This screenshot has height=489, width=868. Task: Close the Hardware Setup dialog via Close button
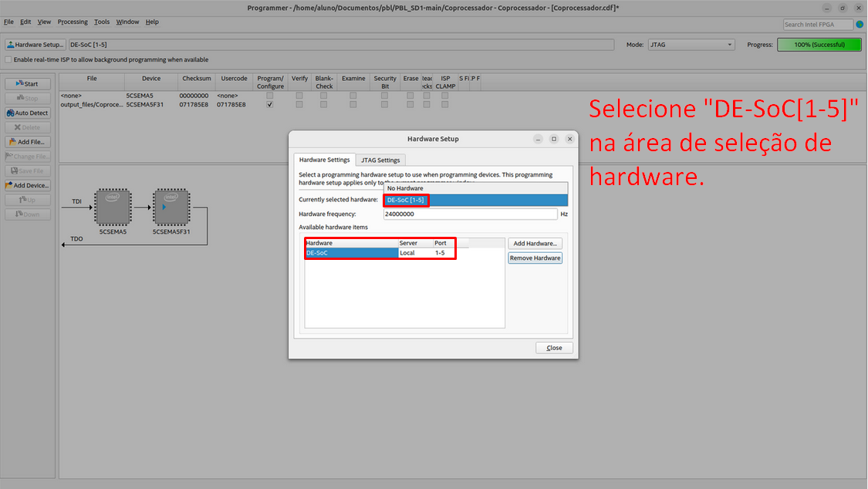tap(554, 348)
